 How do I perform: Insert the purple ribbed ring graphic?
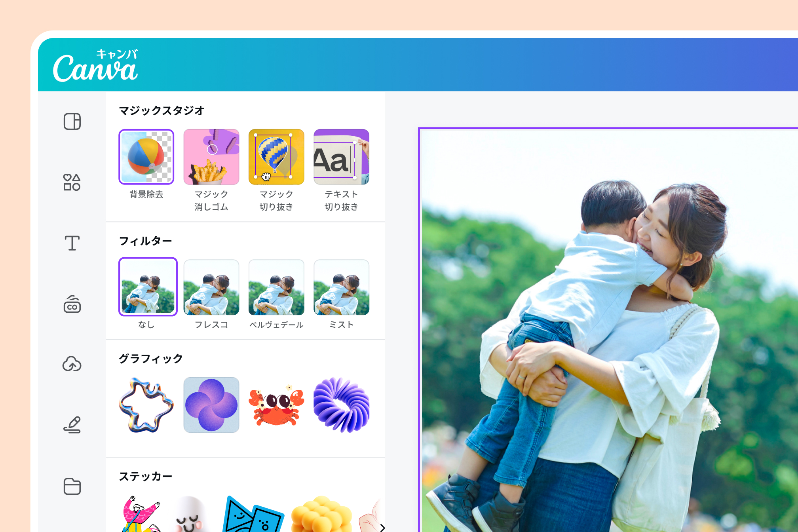[x=341, y=405]
